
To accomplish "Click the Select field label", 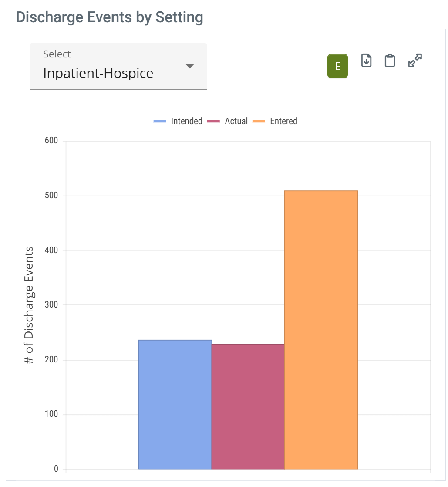I will pyautogui.click(x=57, y=54).
